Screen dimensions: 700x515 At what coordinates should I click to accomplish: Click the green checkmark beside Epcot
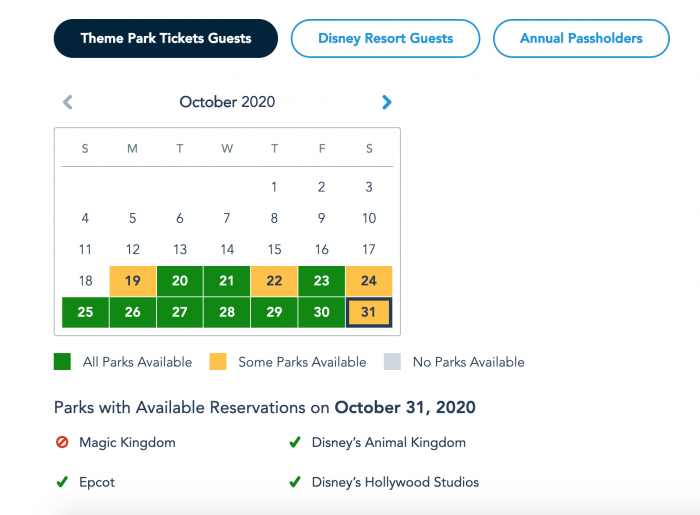click(62, 482)
